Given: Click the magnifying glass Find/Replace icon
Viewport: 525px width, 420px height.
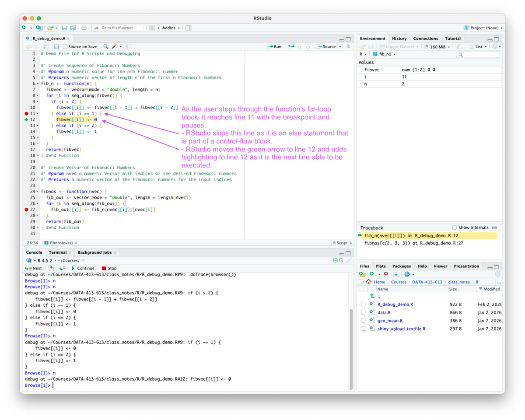Looking at the screenshot, I should (x=105, y=46).
